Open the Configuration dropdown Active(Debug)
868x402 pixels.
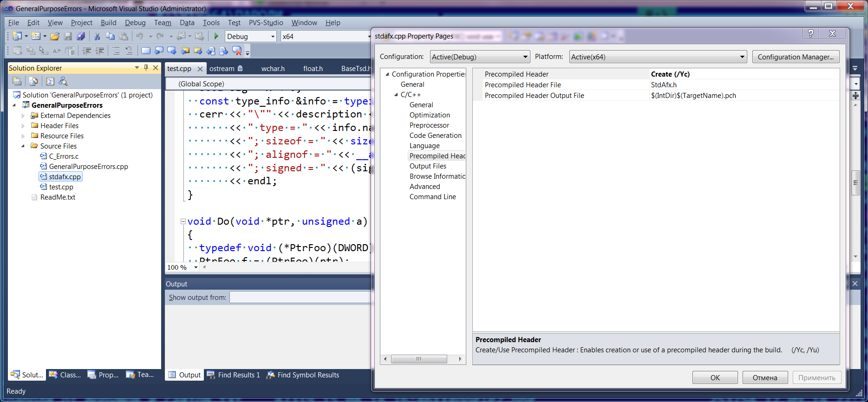coord(480,57)
